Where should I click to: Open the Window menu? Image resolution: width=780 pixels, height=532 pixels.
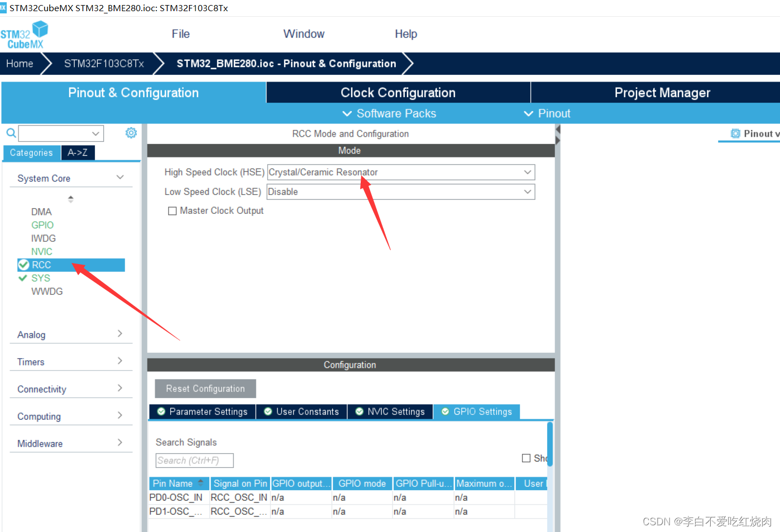[x=304, y=34]
